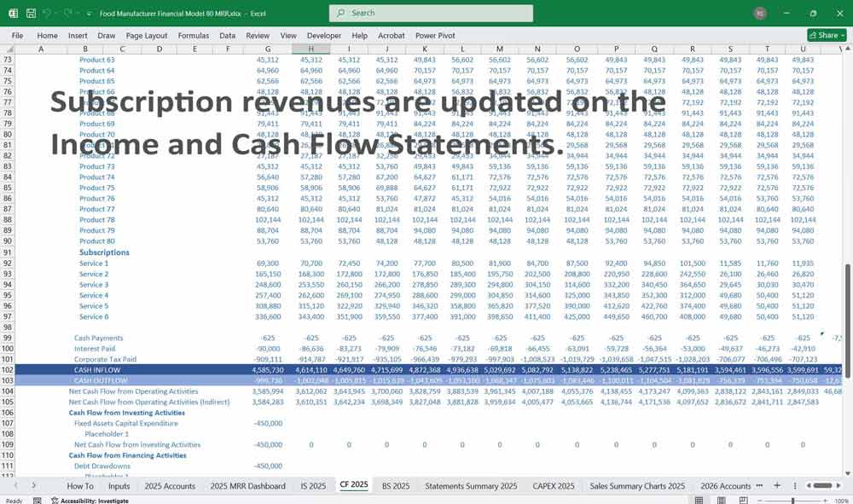
Task: Click the macro recording icon in status bar
Action: click(38, 501)
